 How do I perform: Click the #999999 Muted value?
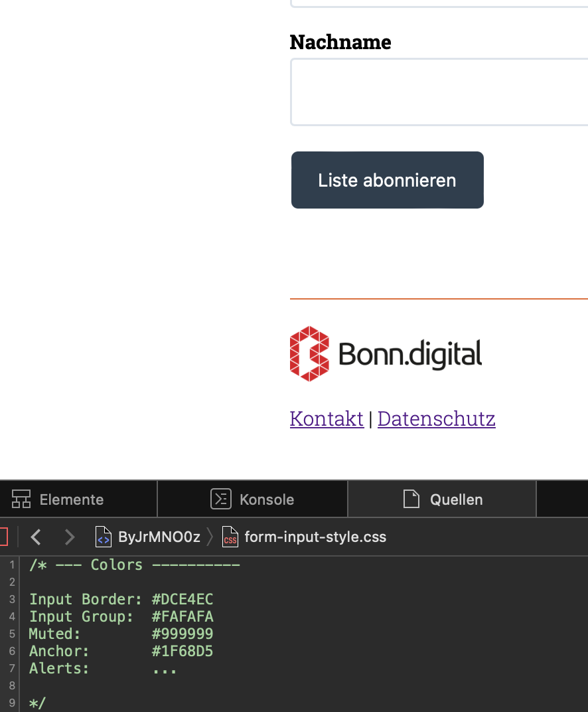point(183,634)
